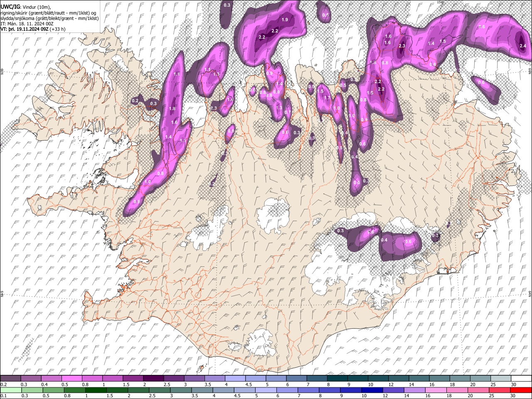The width and height of the screenshot is (532, 399).
Task: Select the lower scale violet swatch beginning at 14
Action: tap(414, 390)
